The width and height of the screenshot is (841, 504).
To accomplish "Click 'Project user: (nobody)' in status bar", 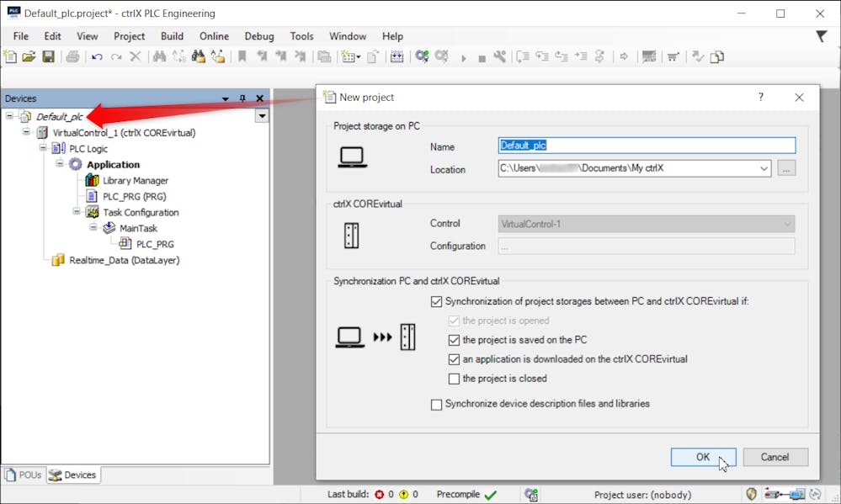I will [642, 495].
